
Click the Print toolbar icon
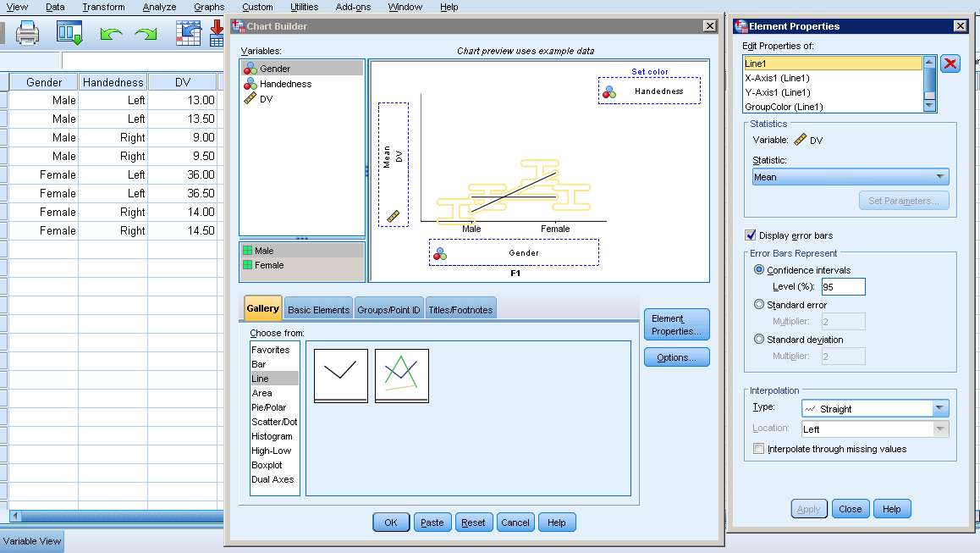coord(28,34)
